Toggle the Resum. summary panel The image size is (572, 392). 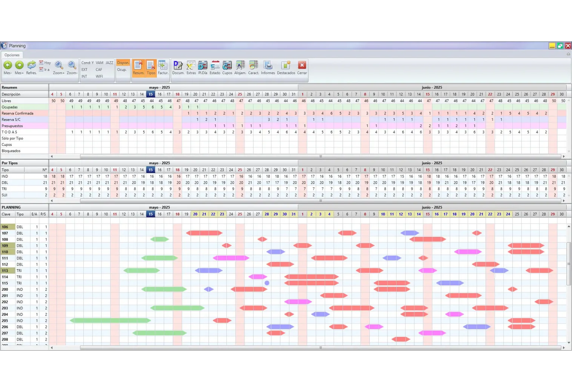click(138, 67)
